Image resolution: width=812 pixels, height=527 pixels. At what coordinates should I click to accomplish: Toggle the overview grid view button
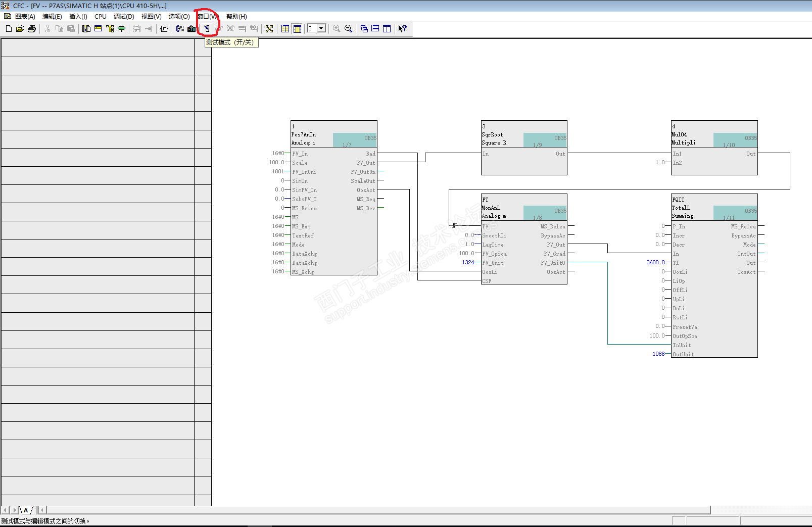(285, 29)
